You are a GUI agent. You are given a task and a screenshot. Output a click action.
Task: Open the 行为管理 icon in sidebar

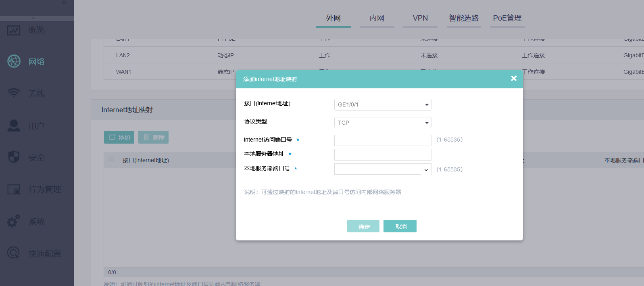(14, 189)
